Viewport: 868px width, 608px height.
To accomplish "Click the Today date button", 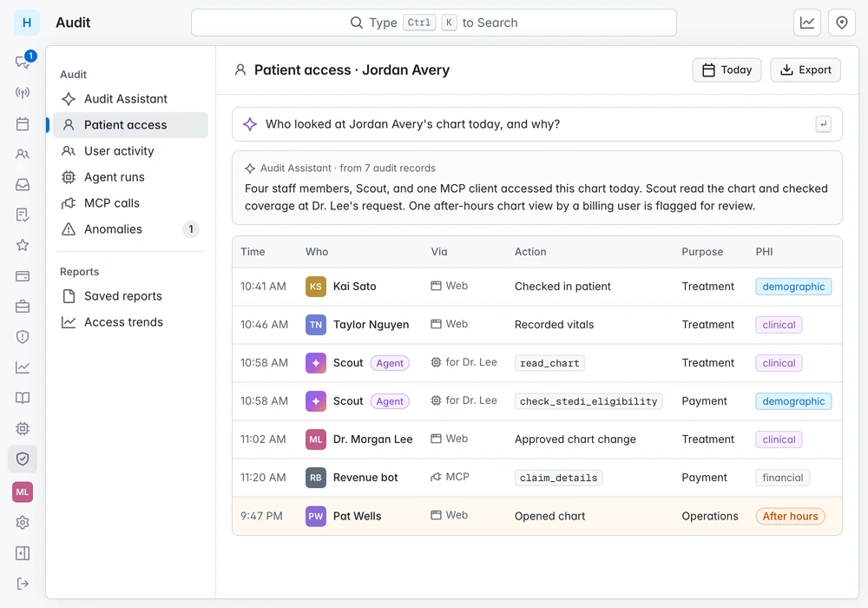I will (x=727, y=70).
